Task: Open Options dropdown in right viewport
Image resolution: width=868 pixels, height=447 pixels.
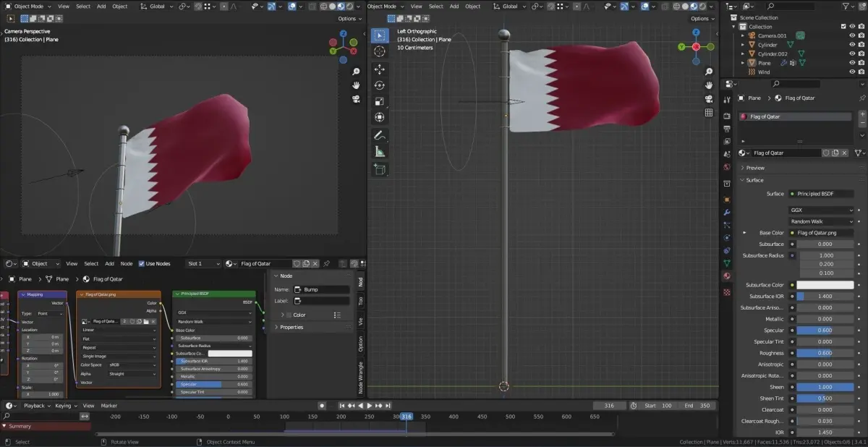Action: click(702, 18)
